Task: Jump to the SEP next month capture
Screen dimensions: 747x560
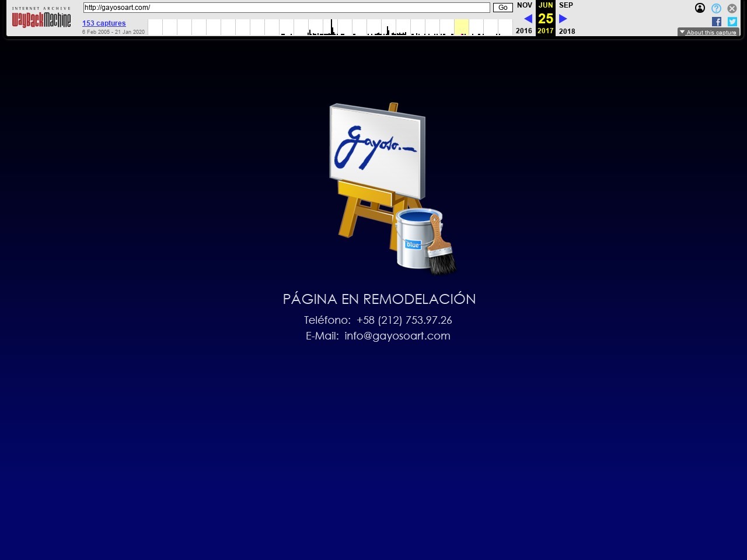Action: click(x=566, y=5)
